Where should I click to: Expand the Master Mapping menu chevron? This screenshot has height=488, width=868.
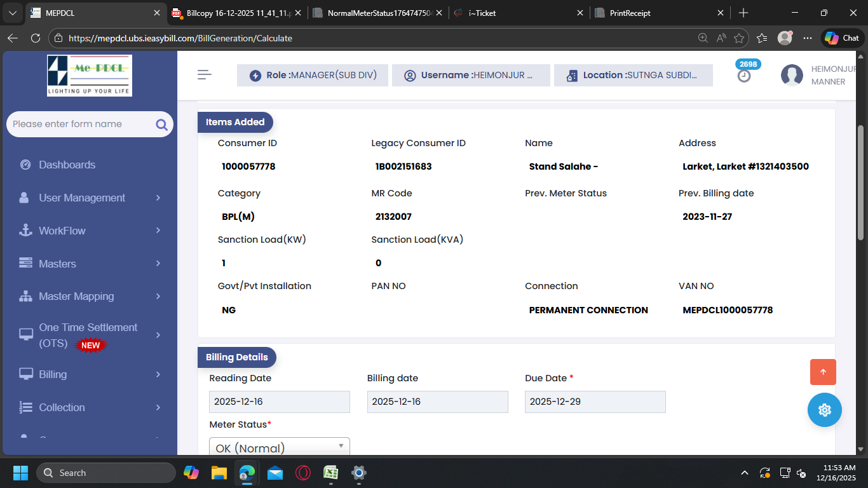pos(158,296)
